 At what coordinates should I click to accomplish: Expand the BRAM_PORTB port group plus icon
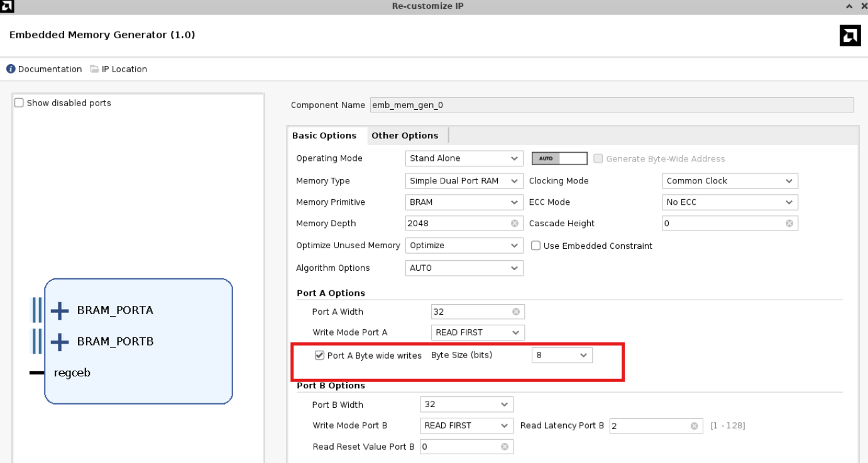pos(59,341)
